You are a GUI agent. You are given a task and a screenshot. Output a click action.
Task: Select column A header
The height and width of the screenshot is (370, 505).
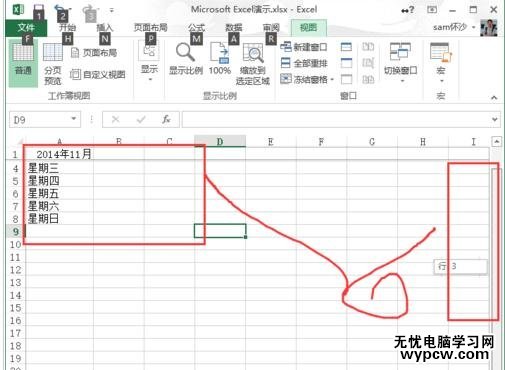[59, 142]
